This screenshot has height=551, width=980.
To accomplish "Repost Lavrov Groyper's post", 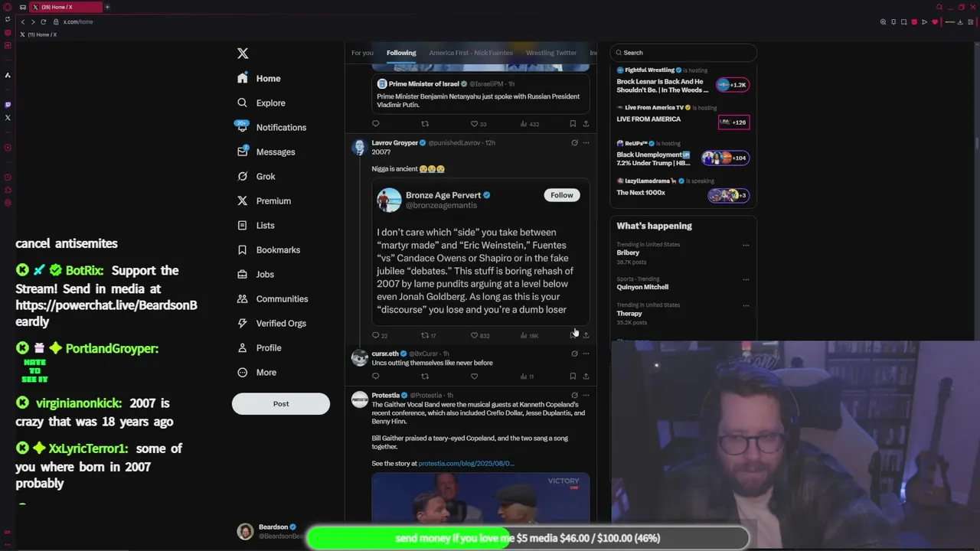I will pyautogui.click(x=425, y=335).
